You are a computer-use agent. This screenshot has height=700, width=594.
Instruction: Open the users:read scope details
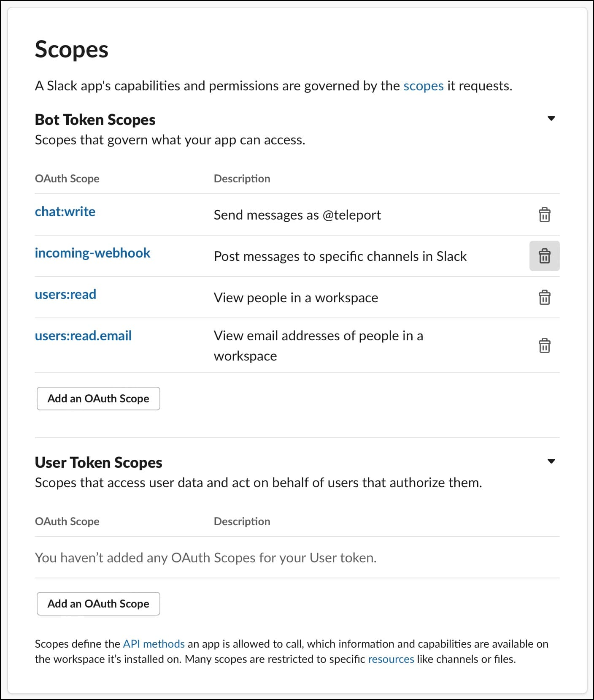pyautogui.click(x=65, y=294)
